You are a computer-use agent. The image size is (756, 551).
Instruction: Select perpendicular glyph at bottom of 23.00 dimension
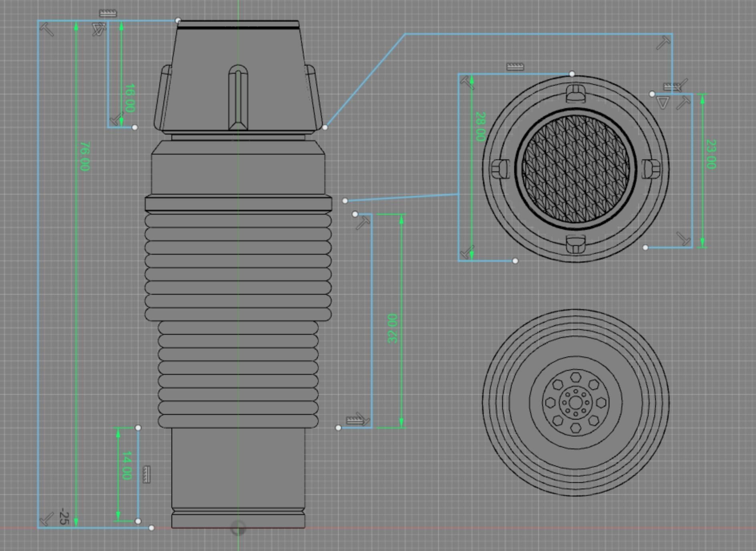(x=684, y=239)
